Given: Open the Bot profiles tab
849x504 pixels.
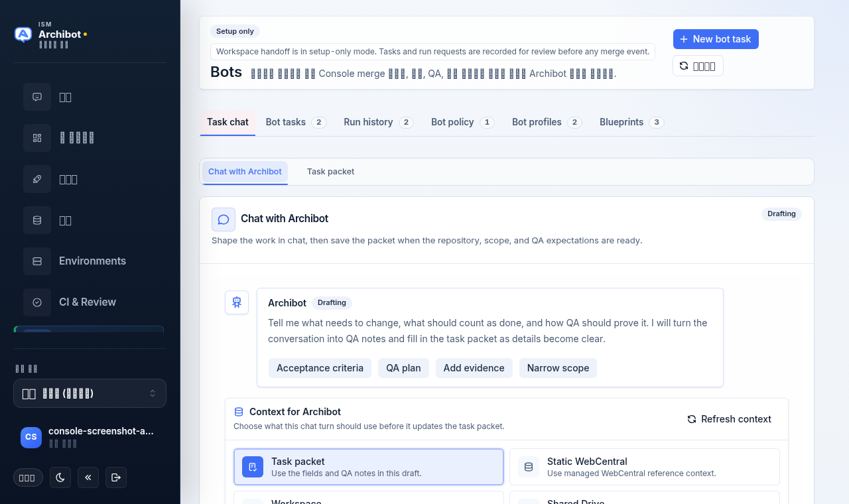Looking at the screenshot, I should 547,122.
